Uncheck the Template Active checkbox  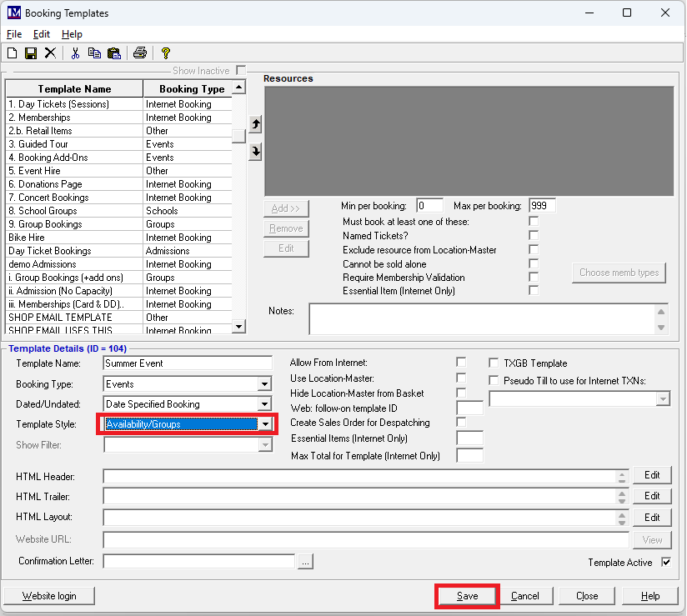pos(665,563)
